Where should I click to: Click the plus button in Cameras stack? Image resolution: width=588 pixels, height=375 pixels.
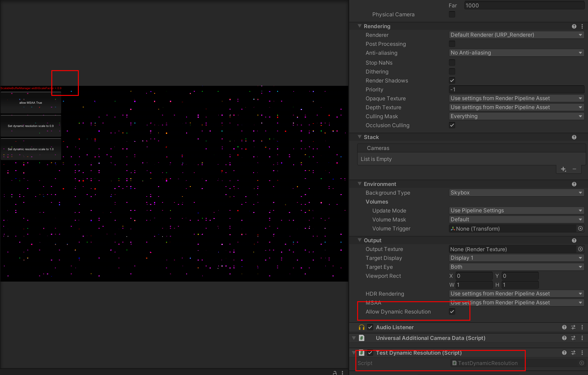click(563, 169)
